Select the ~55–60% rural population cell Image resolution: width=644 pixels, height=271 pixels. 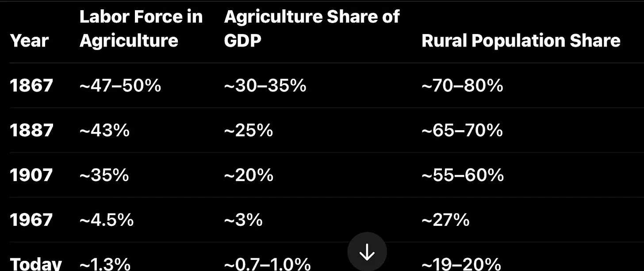[x=462, y=175]
